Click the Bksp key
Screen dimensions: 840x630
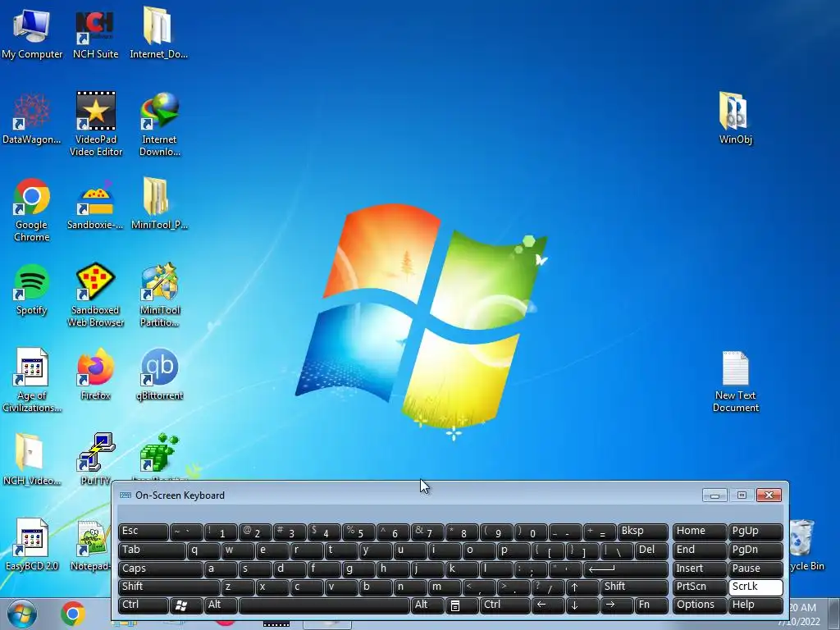pos(643,532)
